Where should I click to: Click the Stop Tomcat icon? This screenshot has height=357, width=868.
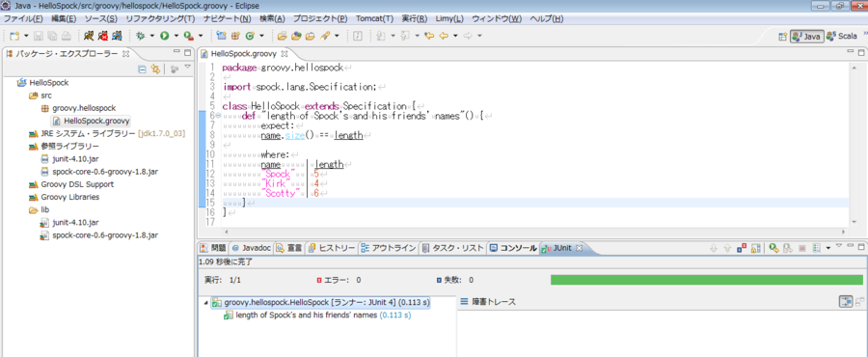(103, 36)
